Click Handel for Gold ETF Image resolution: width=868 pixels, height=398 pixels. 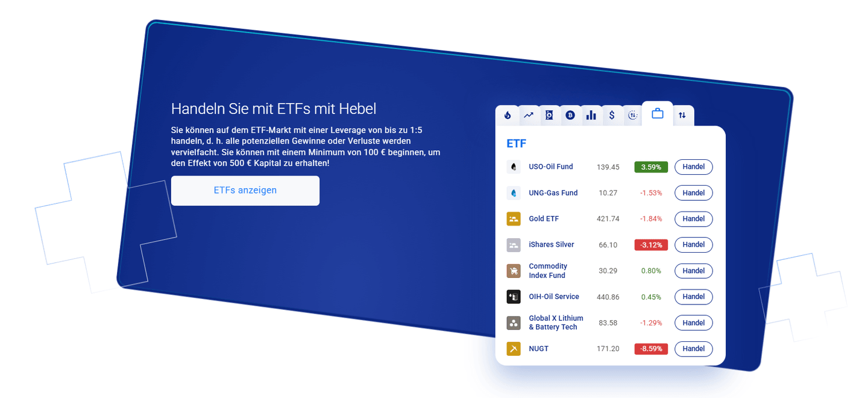click(694, 219)
